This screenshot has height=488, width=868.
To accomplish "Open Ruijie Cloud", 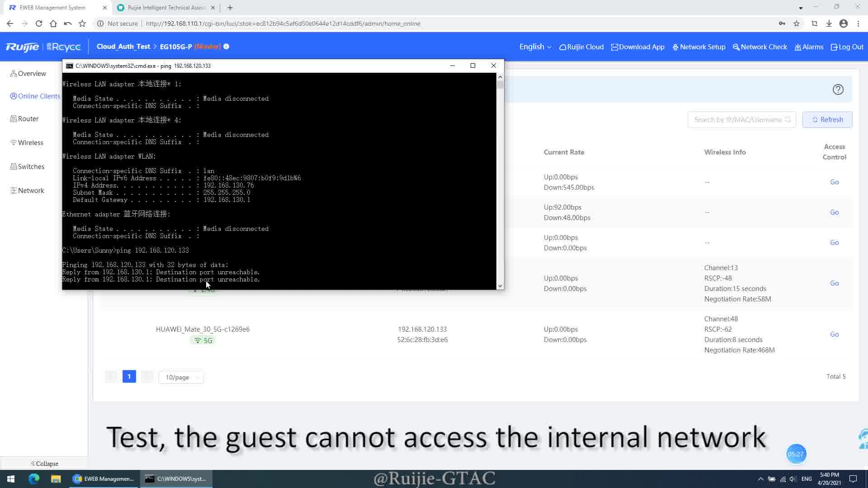I will tap(581, 47).
